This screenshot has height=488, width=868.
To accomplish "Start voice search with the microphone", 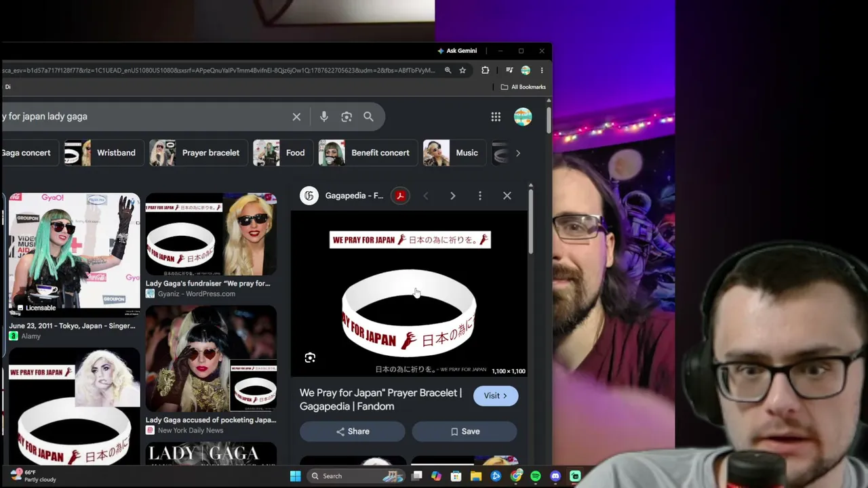I will [323, 117].
